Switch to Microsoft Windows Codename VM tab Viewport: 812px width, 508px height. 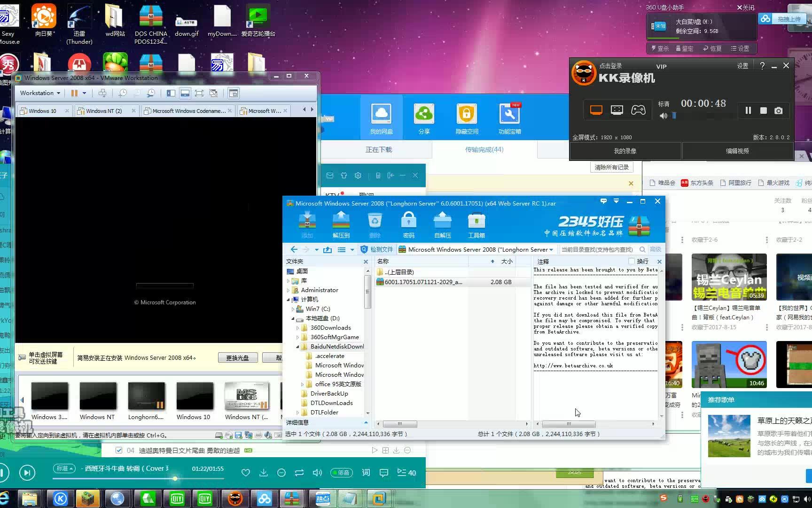pyautogui.click(x=189, y=111)
